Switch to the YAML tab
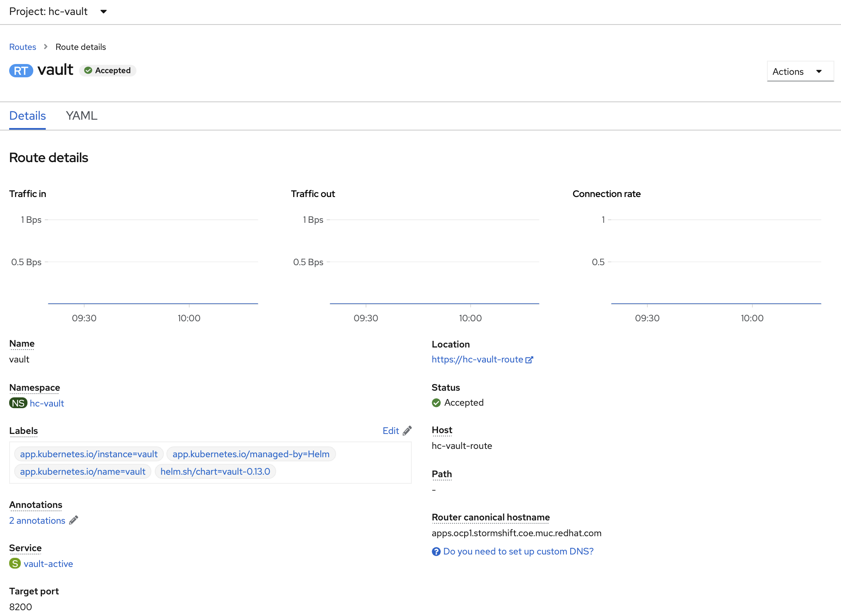 click(x=82, y=116)
